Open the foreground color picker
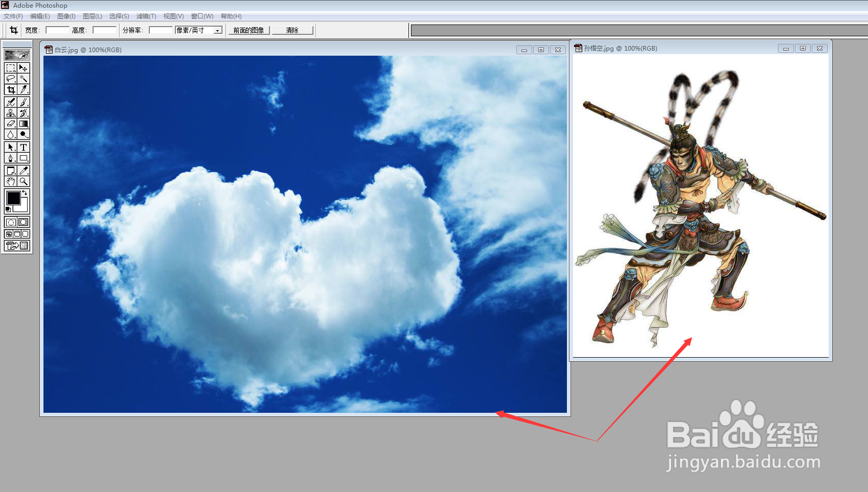Image resolution: width=868 pixels, height=492 pixels. pyautogui.click(x=13, y=198)
